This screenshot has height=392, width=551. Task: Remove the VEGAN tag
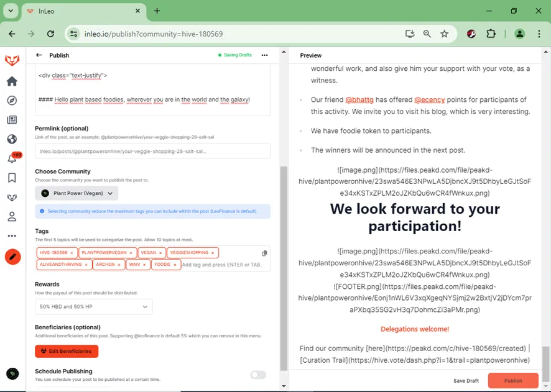click(x=160, y=253)
